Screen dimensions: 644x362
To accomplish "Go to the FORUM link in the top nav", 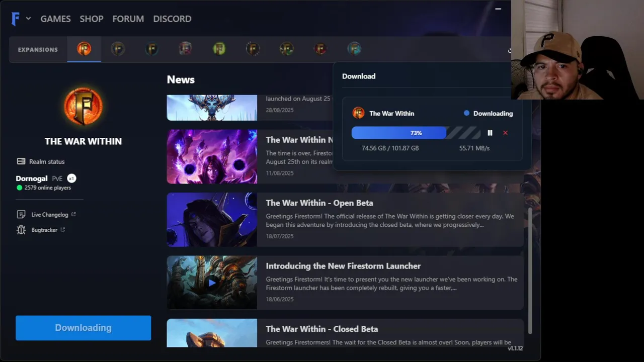I will pos(128,19).
